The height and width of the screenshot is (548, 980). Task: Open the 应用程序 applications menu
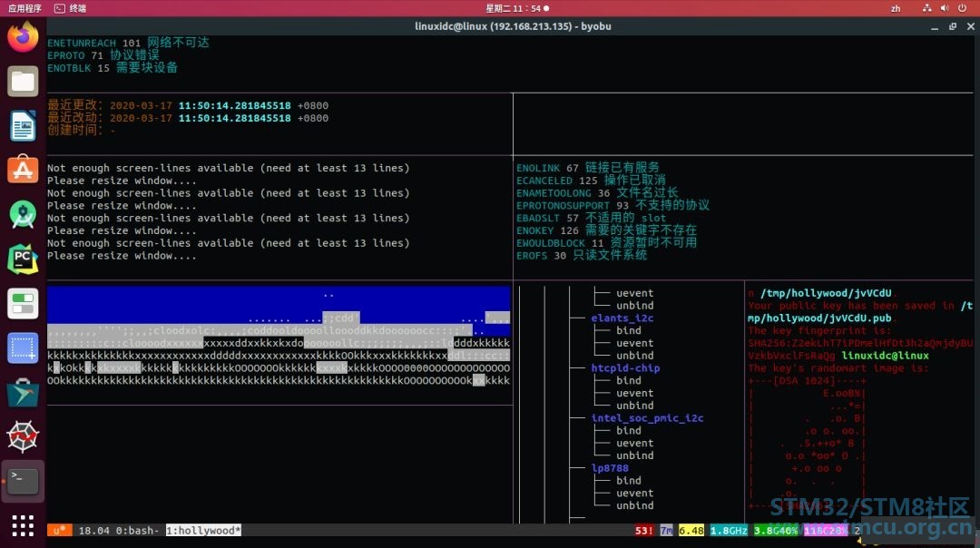pos(24,8)
